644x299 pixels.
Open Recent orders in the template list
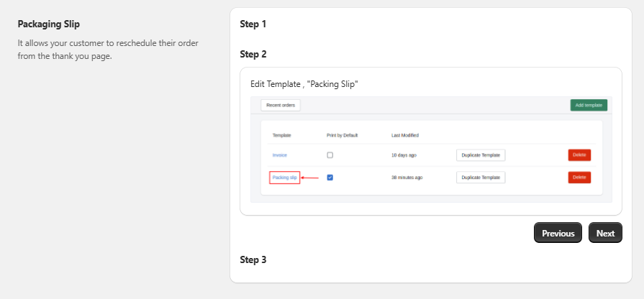point(281,105)
